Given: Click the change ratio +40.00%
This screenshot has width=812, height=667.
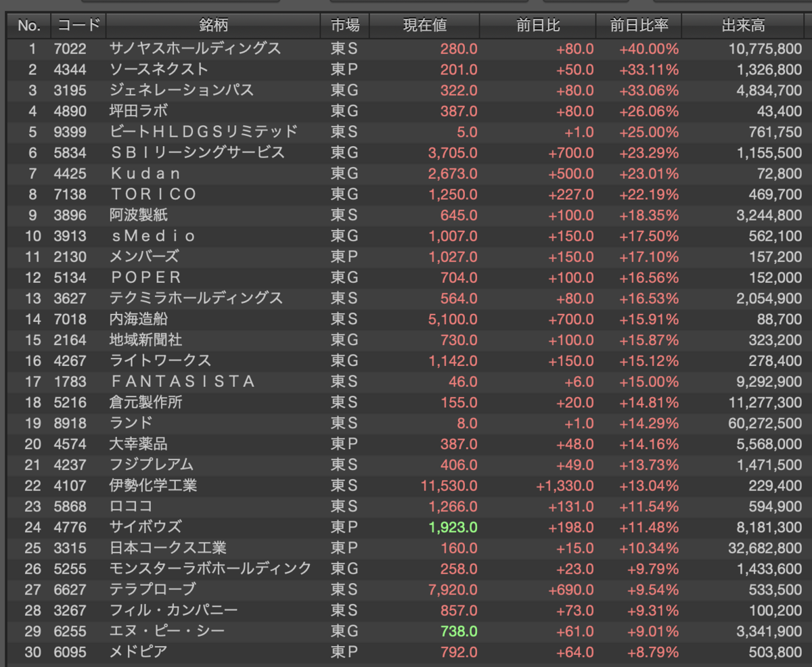Looking at the screenshot, I should point(648,49).
